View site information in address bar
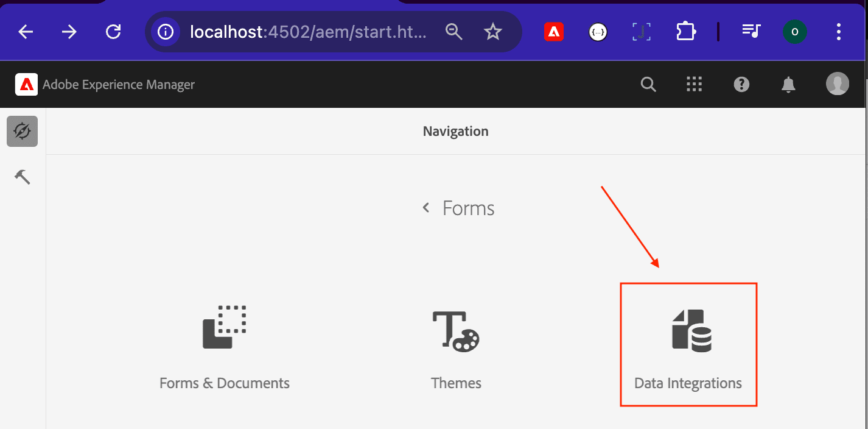The height and width of the screenshot is (429, 868). tap(166, 32)
